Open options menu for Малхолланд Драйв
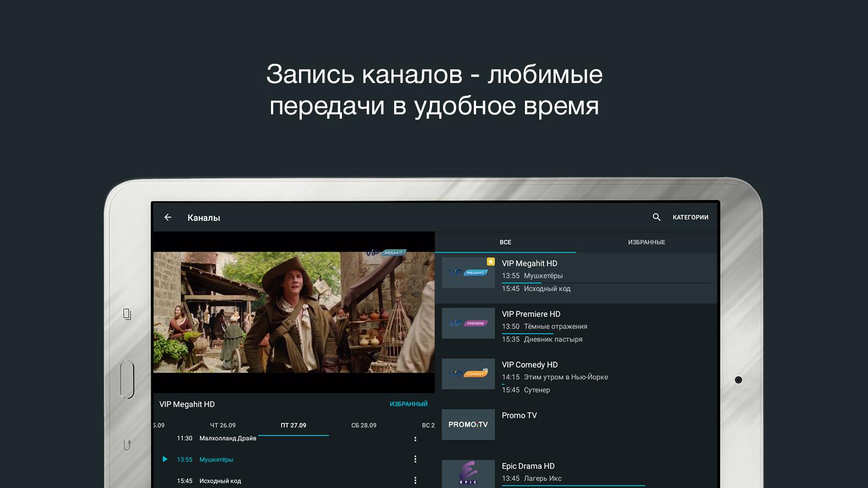Screen dimensions: 868x488 click(x=415, y=439)
